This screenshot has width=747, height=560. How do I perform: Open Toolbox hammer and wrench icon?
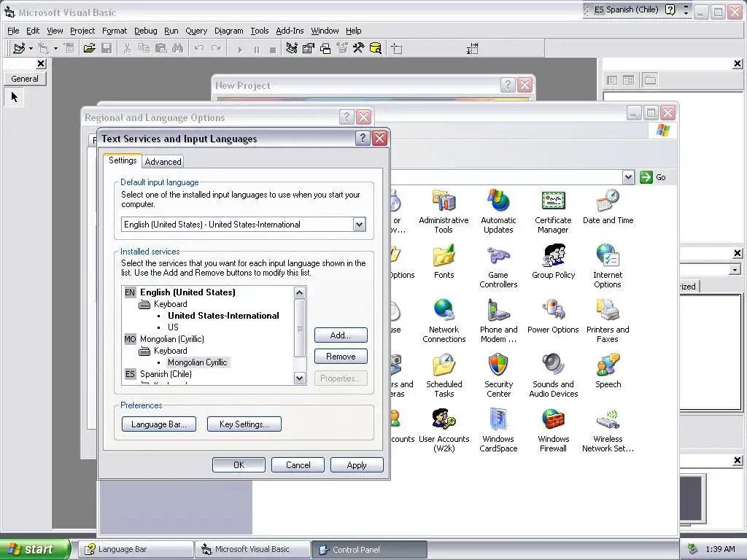click(x=358, y=48)
